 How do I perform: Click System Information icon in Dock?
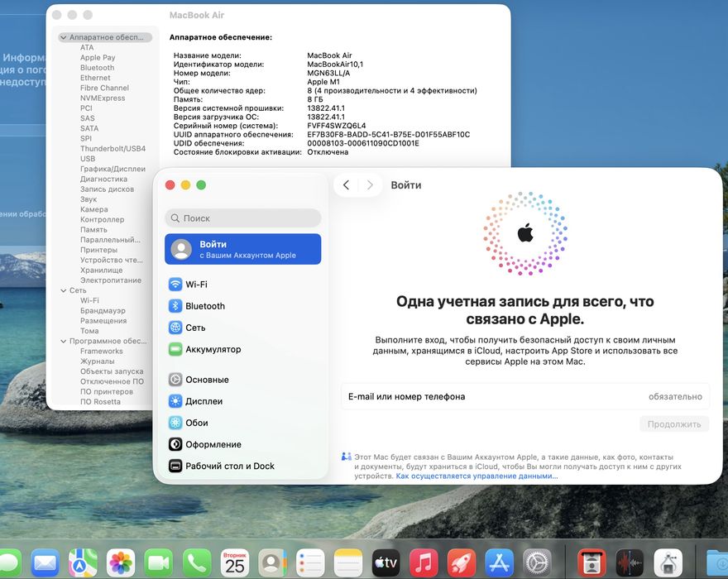[x=668, y=562]
